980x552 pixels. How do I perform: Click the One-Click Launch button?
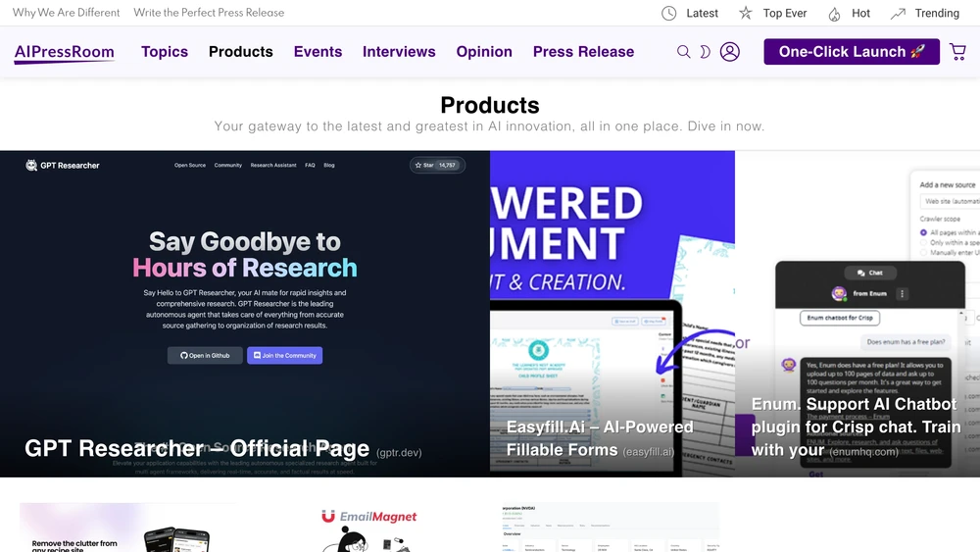(852, 52)
